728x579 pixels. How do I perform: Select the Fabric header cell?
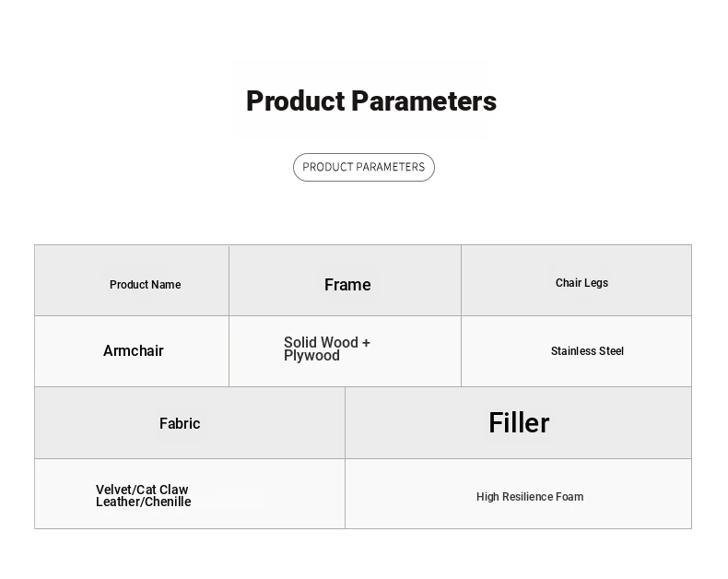[180, 423]
